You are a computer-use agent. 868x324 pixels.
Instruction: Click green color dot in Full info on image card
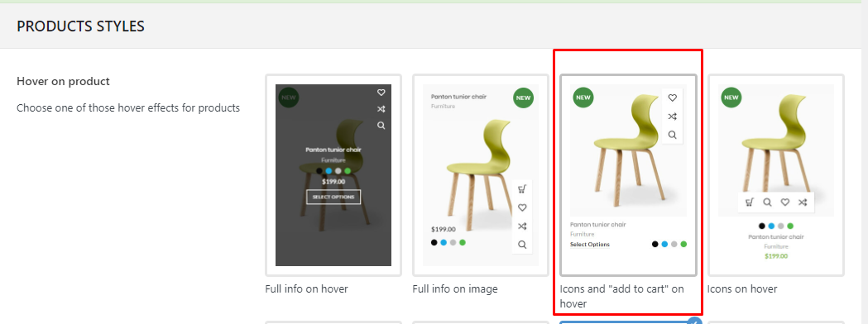pyautogui.click(x=463, y=242)
